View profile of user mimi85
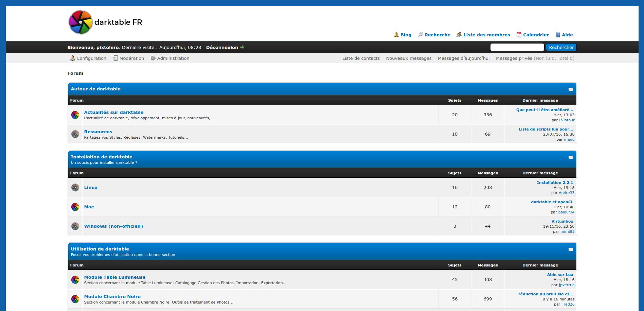644x311 pixels. [x=568, y=231]
